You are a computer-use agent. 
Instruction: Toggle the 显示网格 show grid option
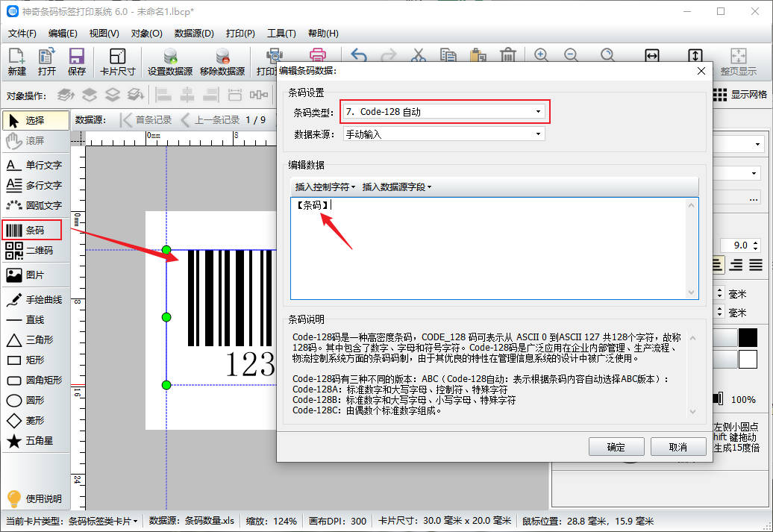tap(740, 94)
